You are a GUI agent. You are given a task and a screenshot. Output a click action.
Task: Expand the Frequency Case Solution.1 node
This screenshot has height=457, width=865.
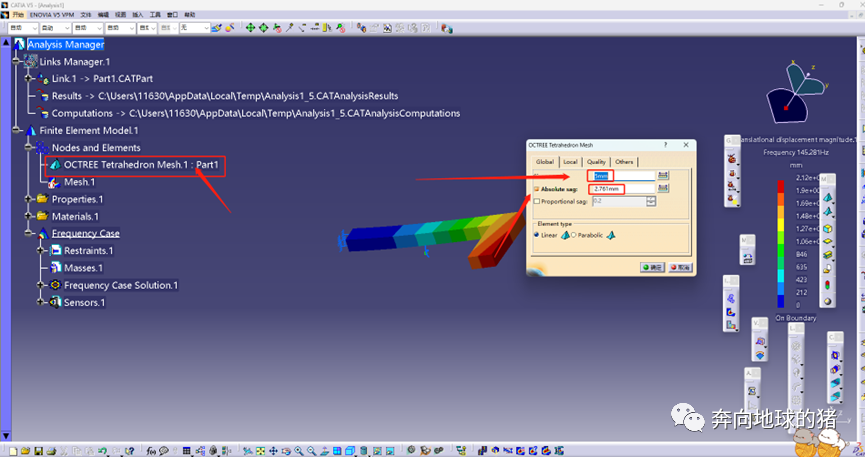tap(41, 285)
